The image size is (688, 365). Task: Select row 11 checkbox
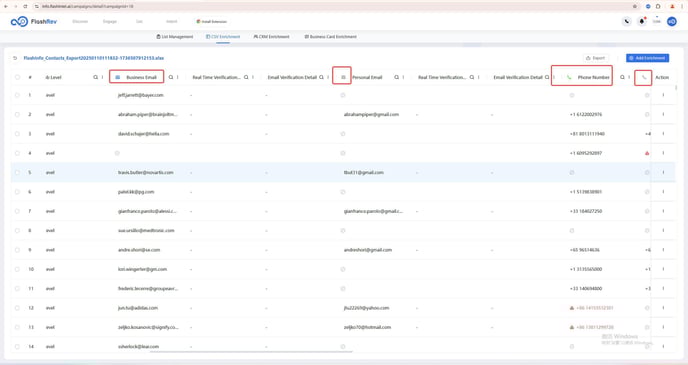click(17, 289)
